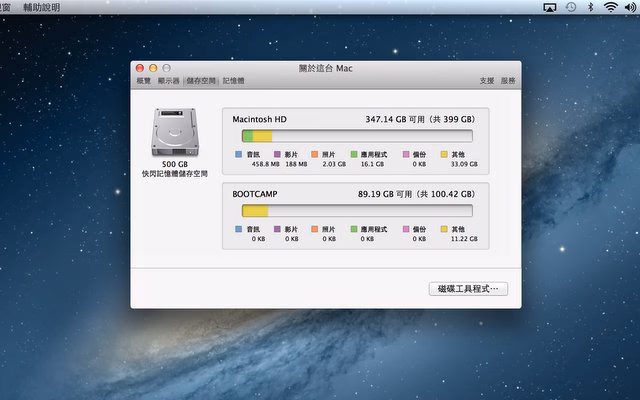This screenshot has width=640, height=400.
Task: Click the 458.8 MB audio value
Action: coord(266,164)
